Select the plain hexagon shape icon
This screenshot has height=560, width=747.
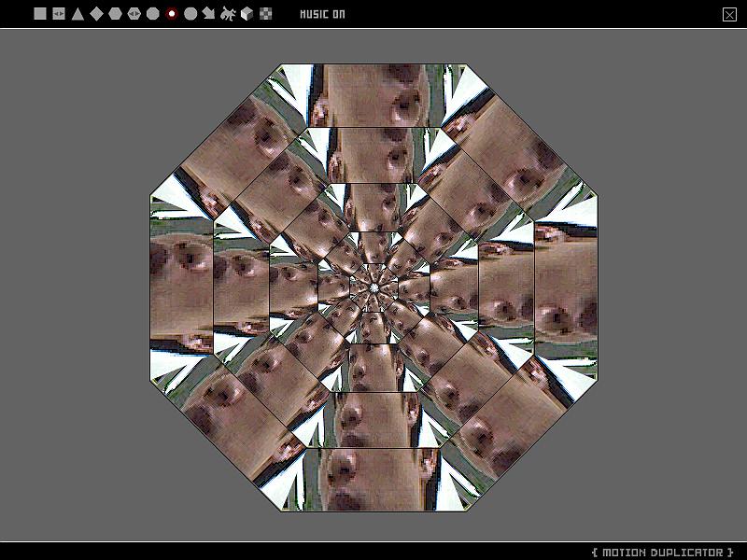115,14
